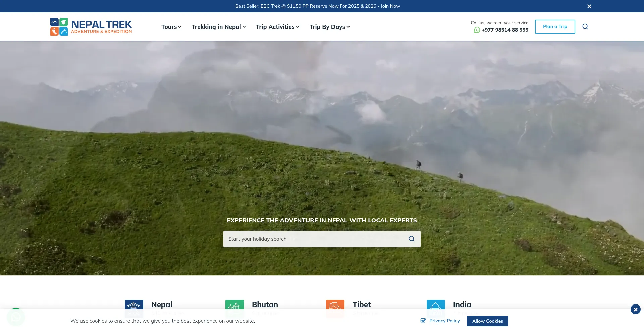
Task: Submit holiday search using magnifier icon
Action: 411,239
